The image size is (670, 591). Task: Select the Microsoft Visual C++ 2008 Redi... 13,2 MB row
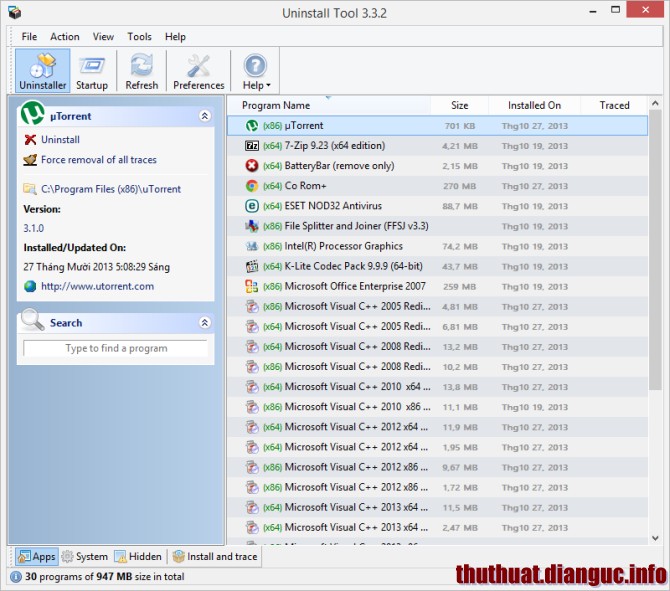(437, 347)
